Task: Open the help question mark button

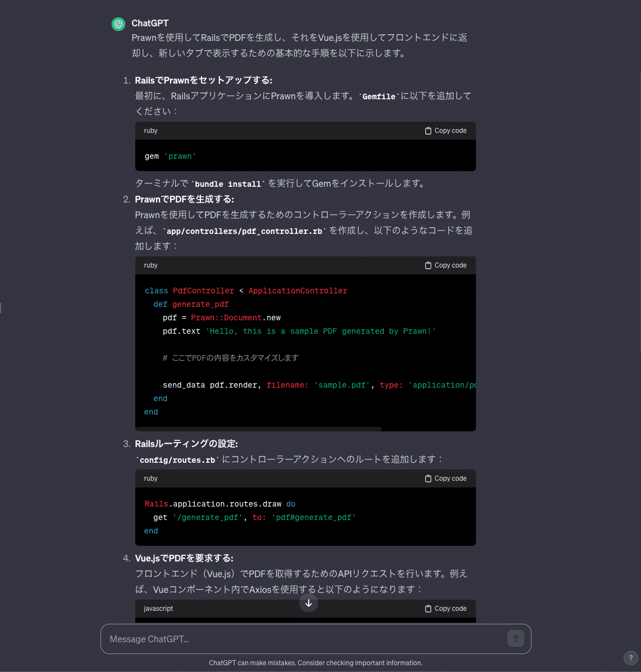Action: [x=631, y=658]
